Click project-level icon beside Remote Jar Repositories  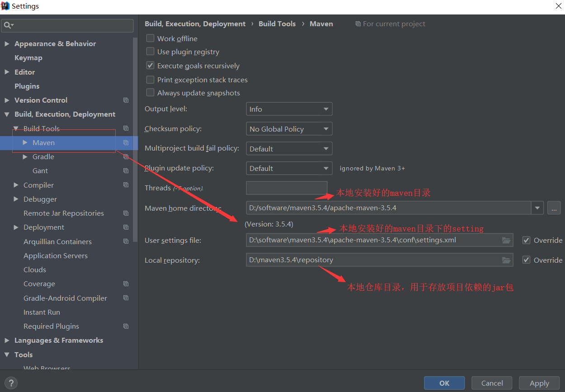pos(126,213)
